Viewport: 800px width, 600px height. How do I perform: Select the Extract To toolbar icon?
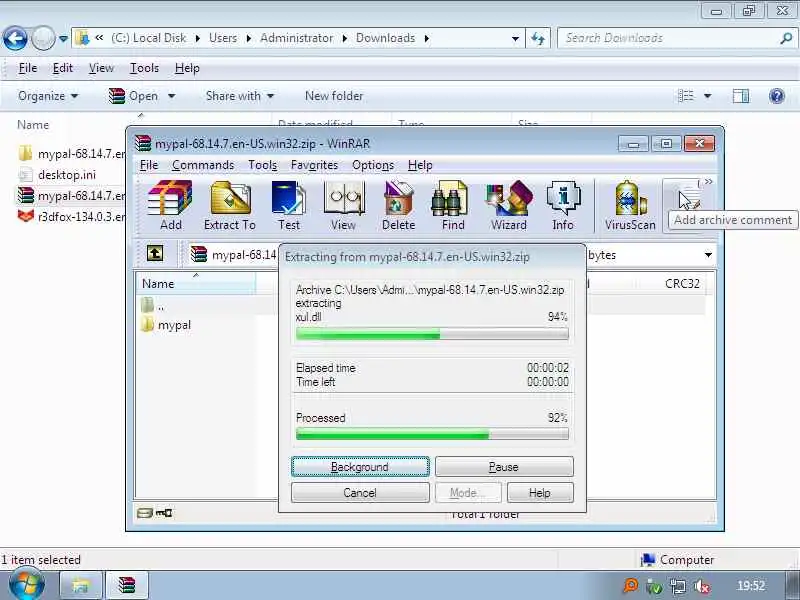point(230,206)
